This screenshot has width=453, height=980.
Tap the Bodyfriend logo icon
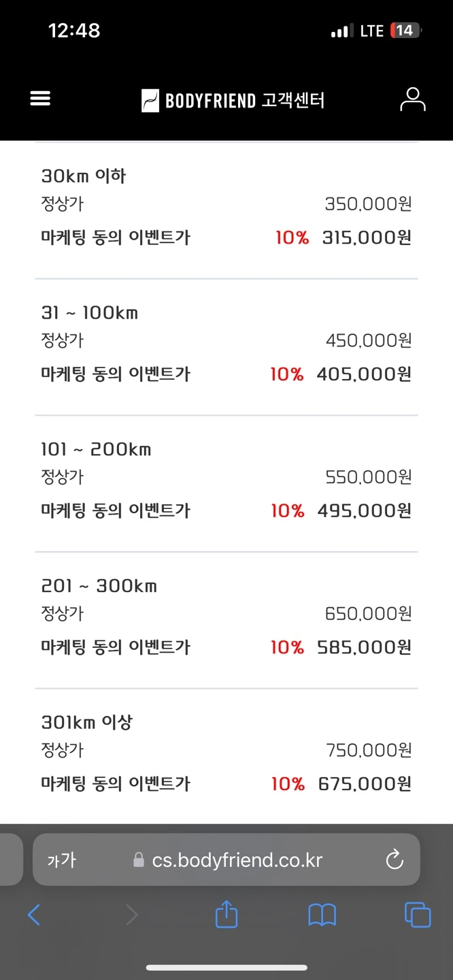[150, 101]
